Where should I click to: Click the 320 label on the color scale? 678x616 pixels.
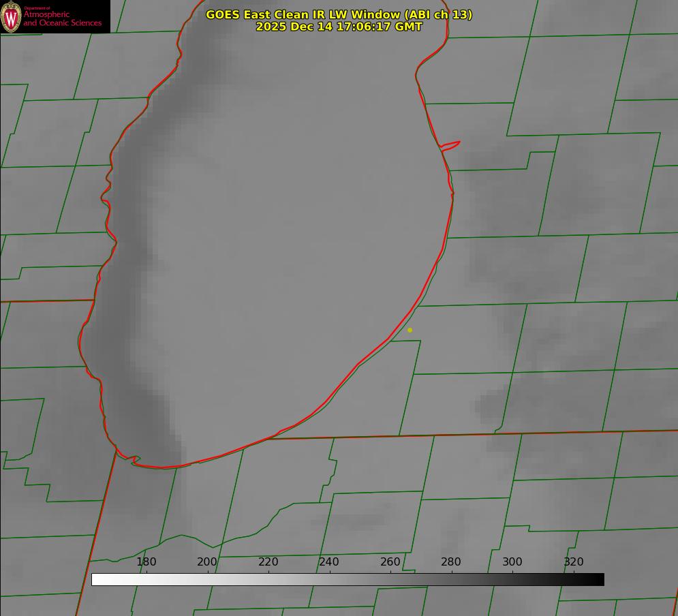[x=574, y=561]
